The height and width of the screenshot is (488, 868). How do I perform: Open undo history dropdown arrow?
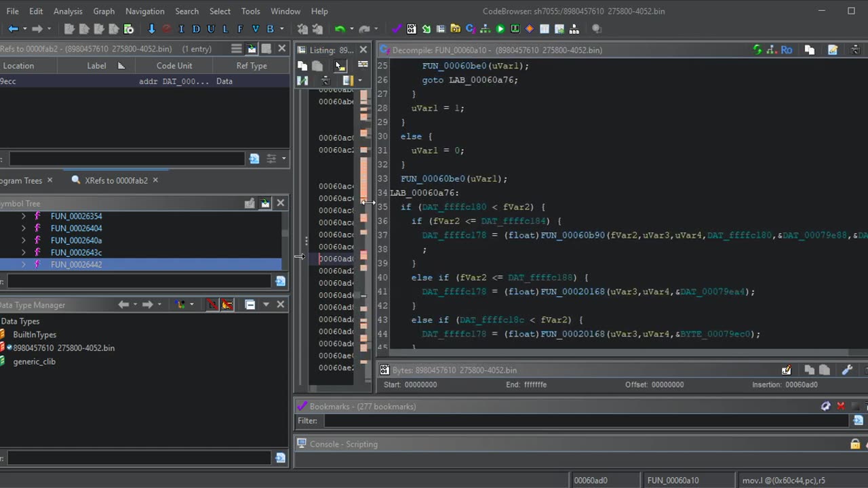point(351,28)
